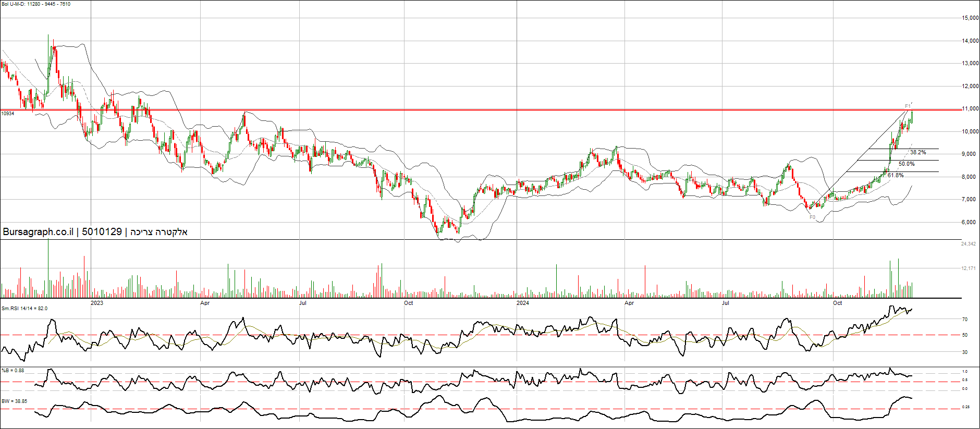Click the 2023 date axis label
The width and height of the screenshot is (980, 429).
tap(97, 303)
